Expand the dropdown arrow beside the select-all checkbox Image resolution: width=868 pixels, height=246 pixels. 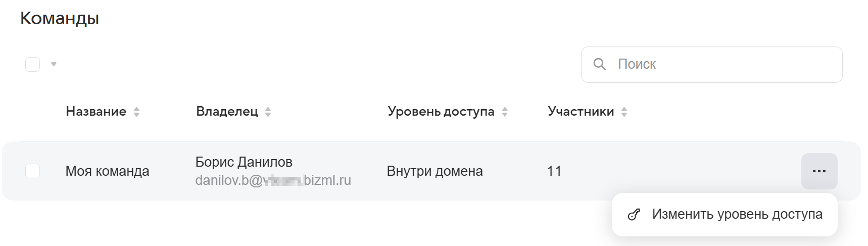tap(54, 64)
